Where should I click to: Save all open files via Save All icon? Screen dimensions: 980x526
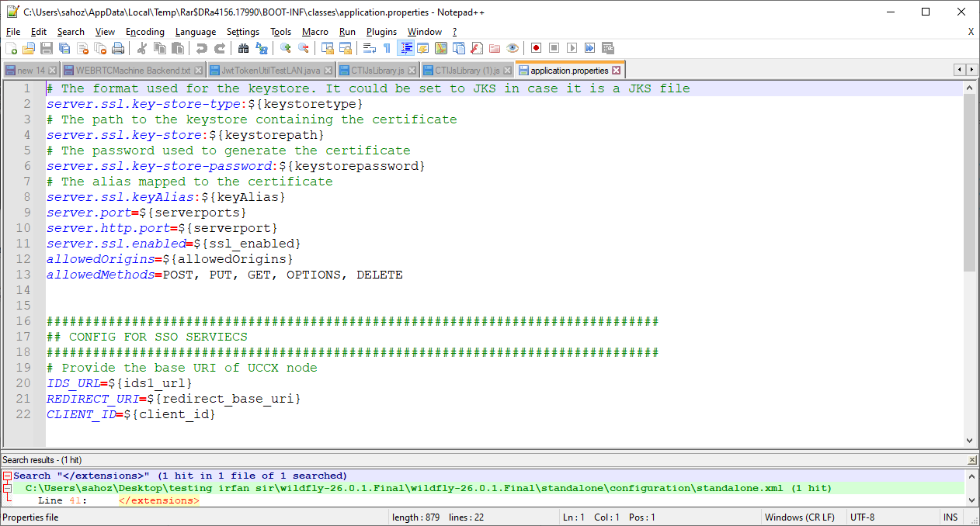pos(64,48)
